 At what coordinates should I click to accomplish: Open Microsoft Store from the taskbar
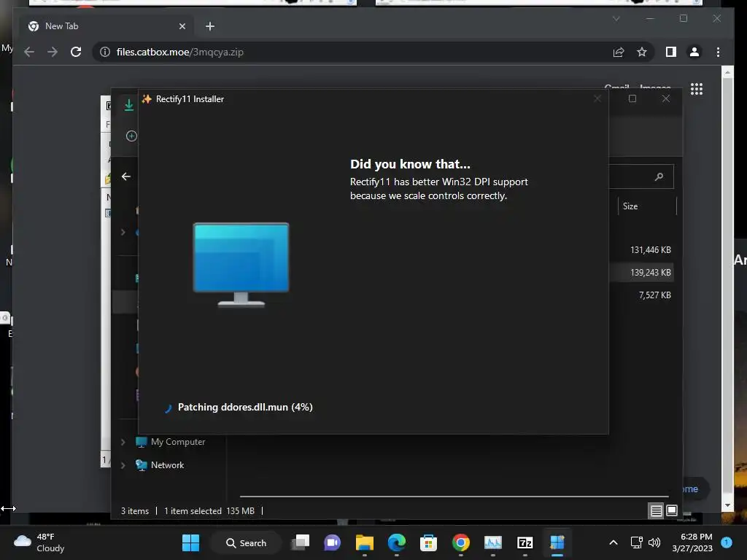pos(428,542)
